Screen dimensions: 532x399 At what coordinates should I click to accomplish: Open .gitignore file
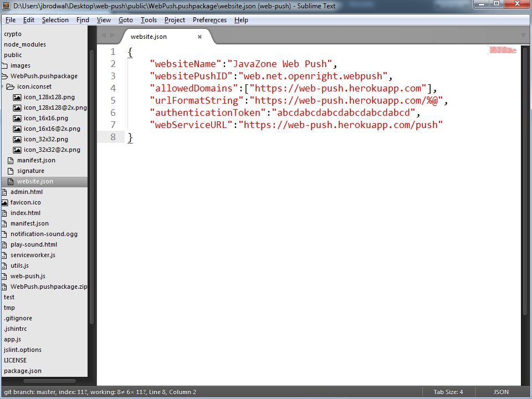coord(18,318)
